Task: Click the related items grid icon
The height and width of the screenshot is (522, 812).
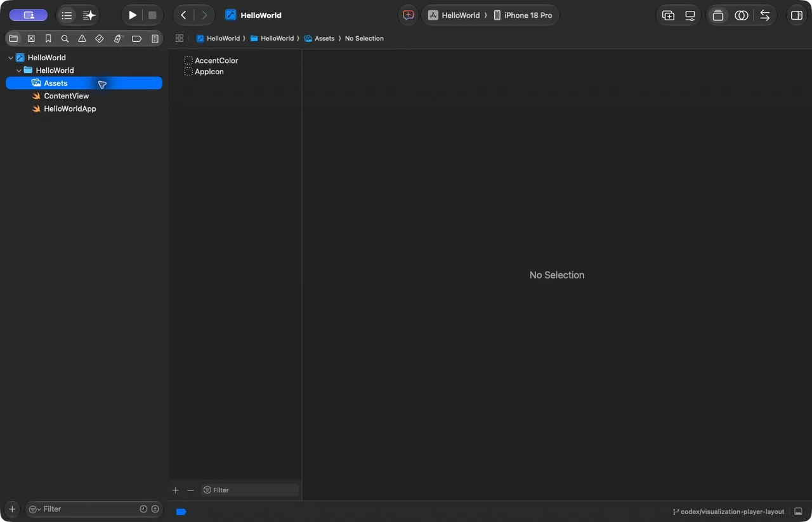Action: [180, 38]
